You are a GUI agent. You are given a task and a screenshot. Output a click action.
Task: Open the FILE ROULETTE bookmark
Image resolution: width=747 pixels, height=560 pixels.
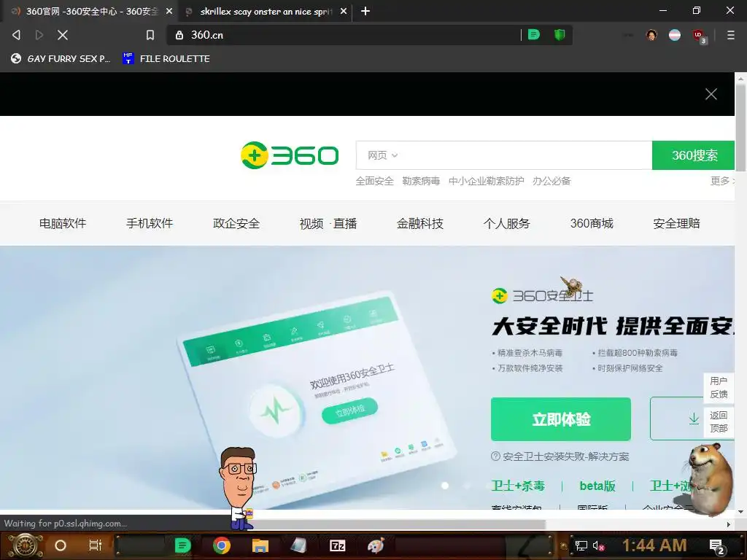[x=166, y=58]
